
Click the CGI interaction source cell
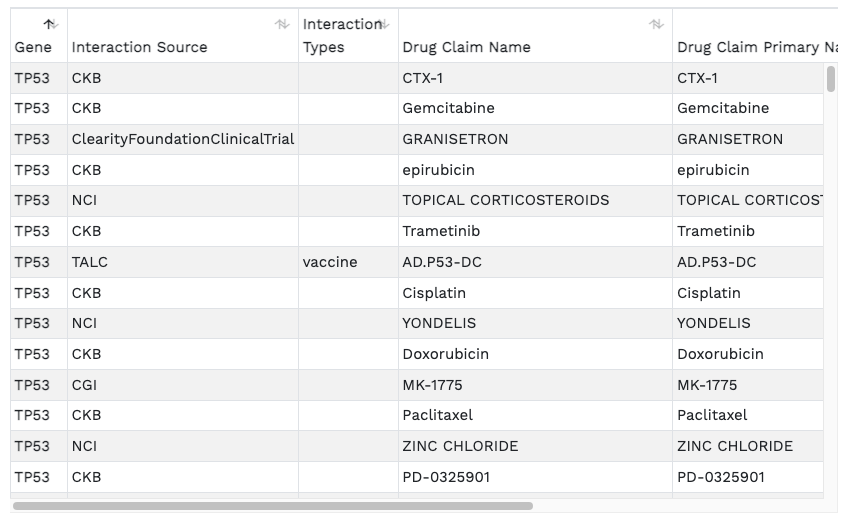[86, 385]
